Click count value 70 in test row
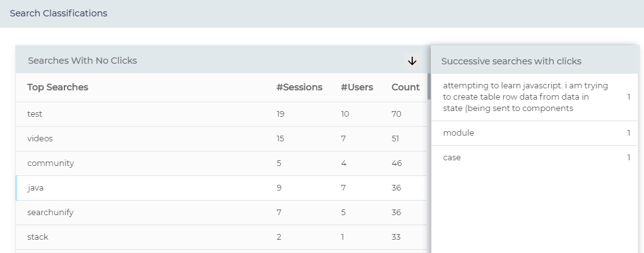644x253 pixels. coord(397,114)
